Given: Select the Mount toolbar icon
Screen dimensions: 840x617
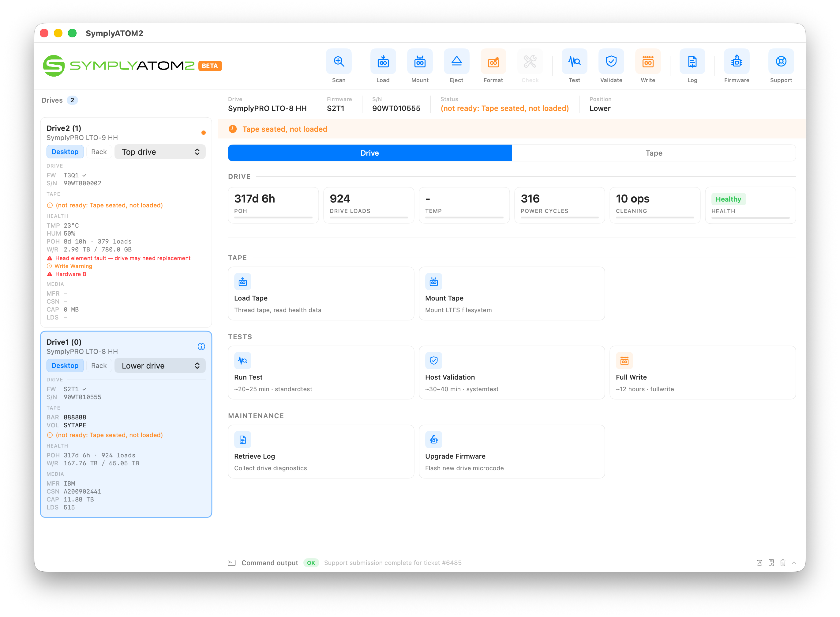Looking at the screenshot, I should [x=420, y=62].
